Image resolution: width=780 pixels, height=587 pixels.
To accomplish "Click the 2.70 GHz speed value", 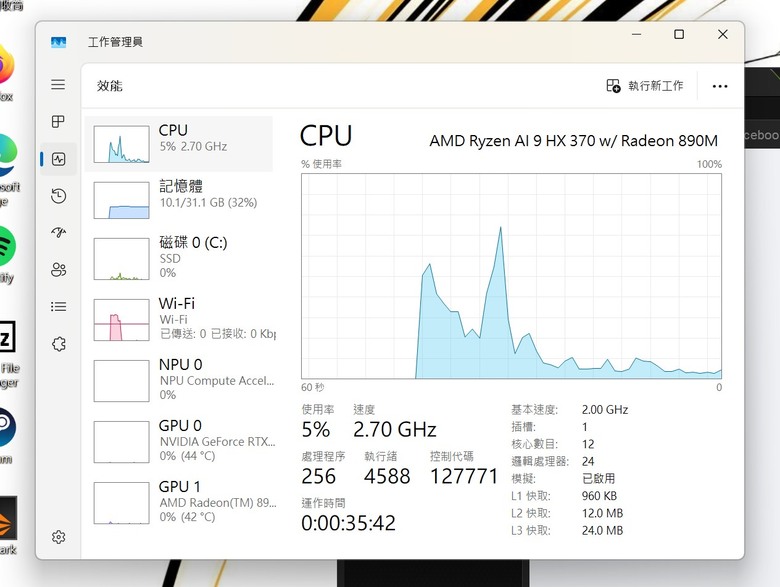I will click(394, 429).
